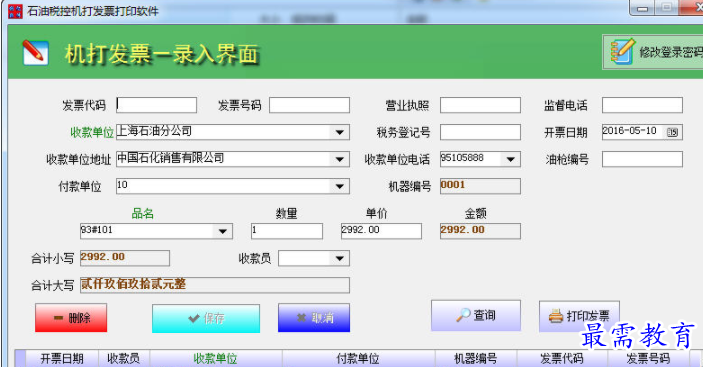703x367 pixels.
Task: Click the 单价 field showing 2992.00
Action: coord(381,231)
